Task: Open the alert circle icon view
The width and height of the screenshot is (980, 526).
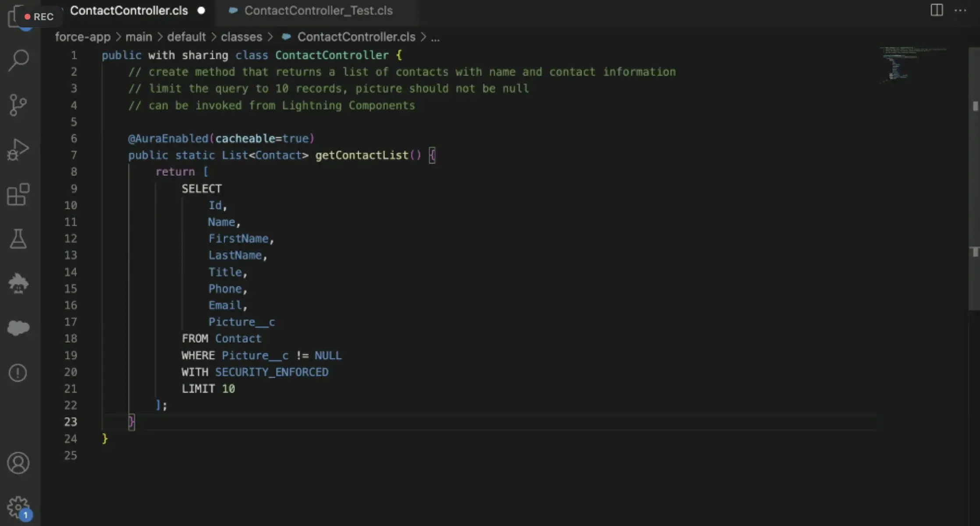Action: 18,373
